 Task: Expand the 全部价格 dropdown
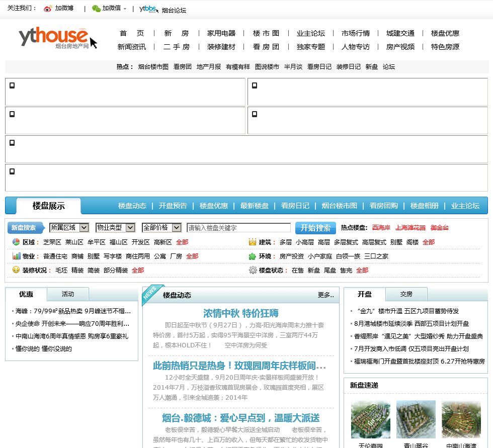click(x=162, y=228)
